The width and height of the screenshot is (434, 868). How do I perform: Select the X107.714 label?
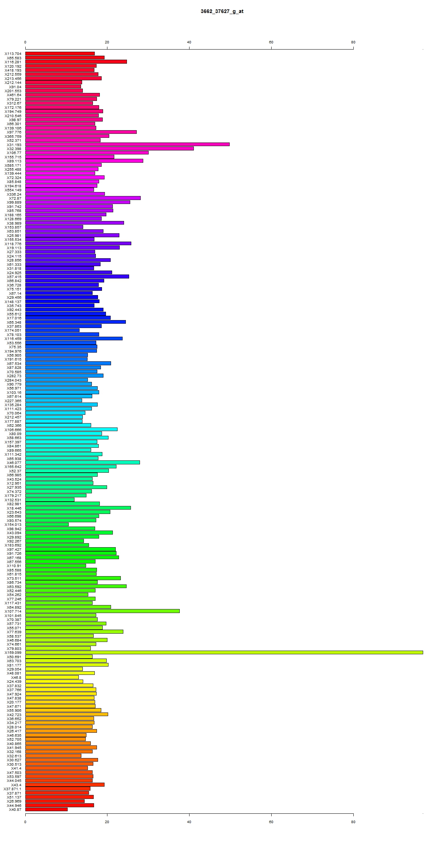[13, 611]
